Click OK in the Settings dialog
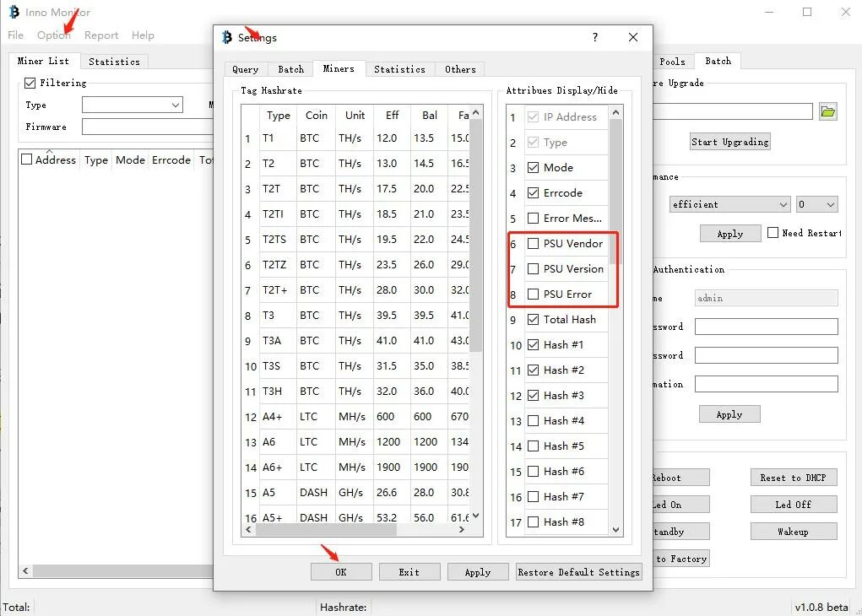 (x=341, y=572)
